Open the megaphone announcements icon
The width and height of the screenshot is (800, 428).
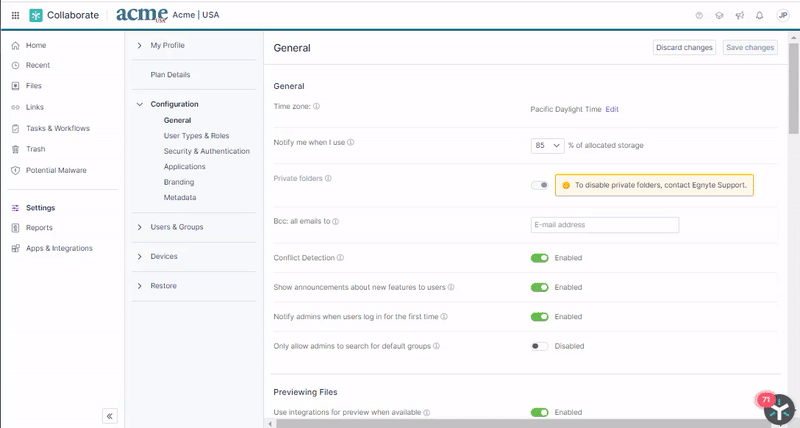click(739, 16)
